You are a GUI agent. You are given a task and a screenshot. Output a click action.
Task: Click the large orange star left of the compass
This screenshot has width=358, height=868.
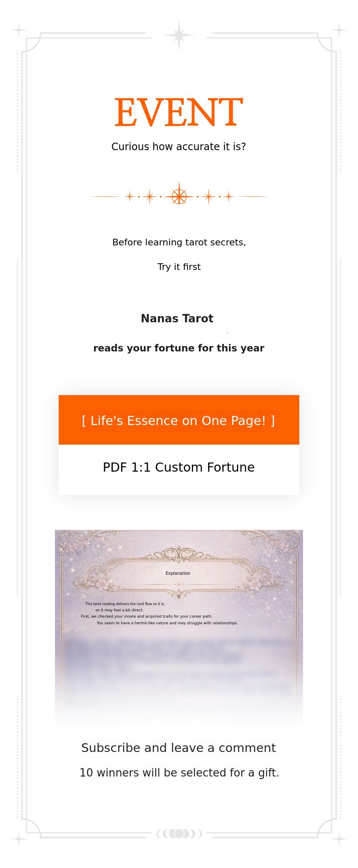150,196
